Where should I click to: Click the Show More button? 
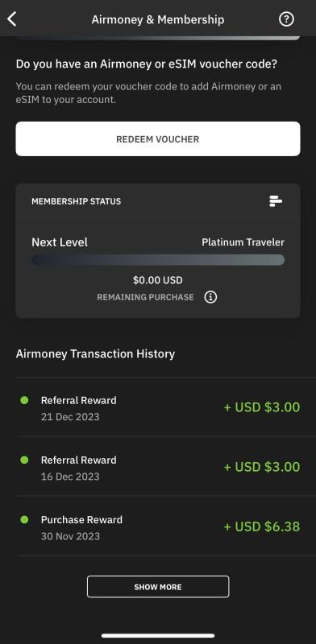pos(158,587)
